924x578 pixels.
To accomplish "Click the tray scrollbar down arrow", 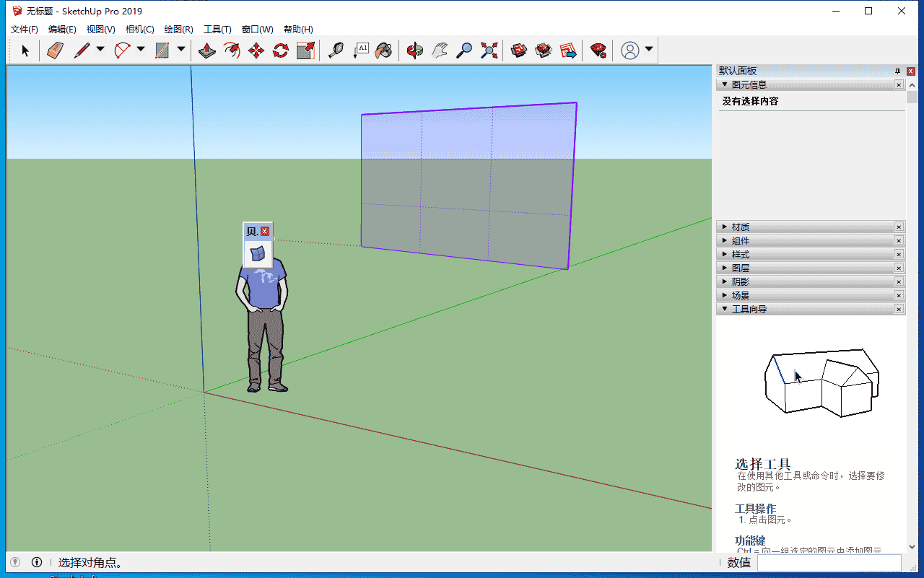I will [x=912, y=547].
